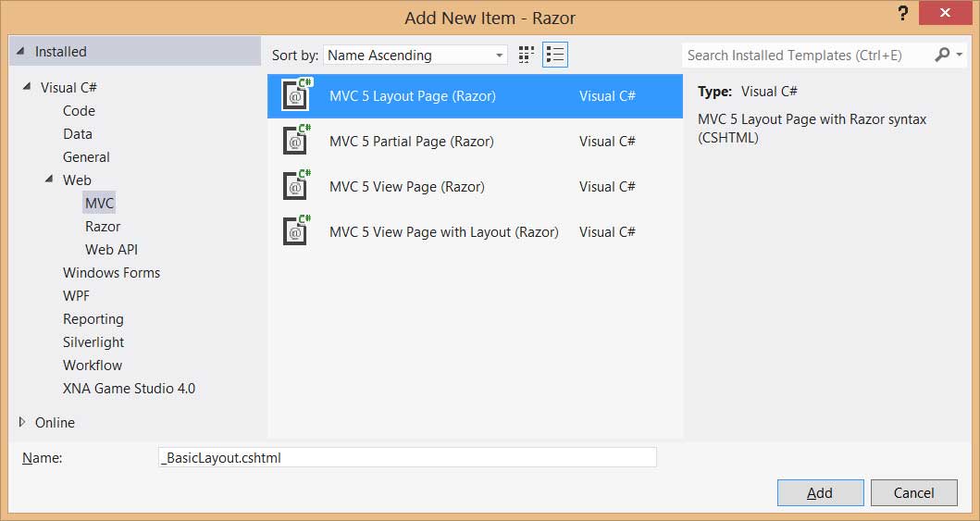Viewport: 980px width, 521px height.
Task: Select the Razor category under Web
Action: 103,226
